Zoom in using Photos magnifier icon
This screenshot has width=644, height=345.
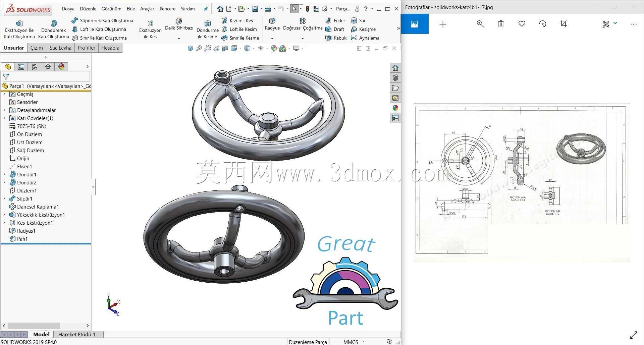[480, 24]
